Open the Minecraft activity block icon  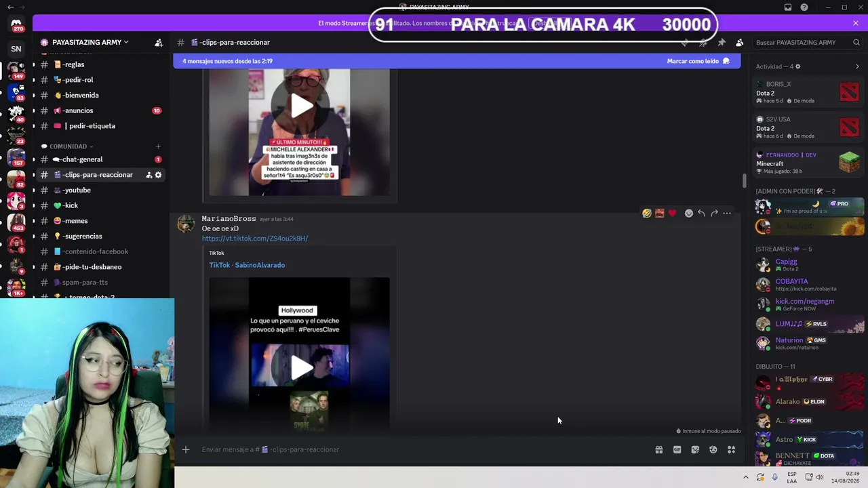coord(849,162)
